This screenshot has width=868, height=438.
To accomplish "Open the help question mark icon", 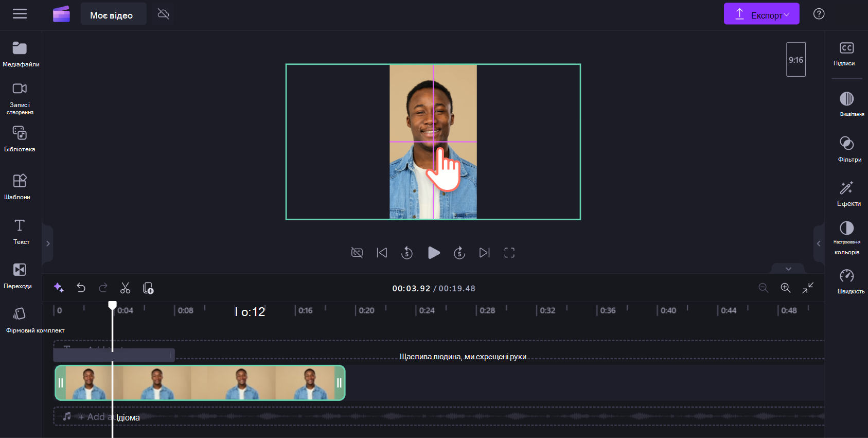I will (819, 14).
